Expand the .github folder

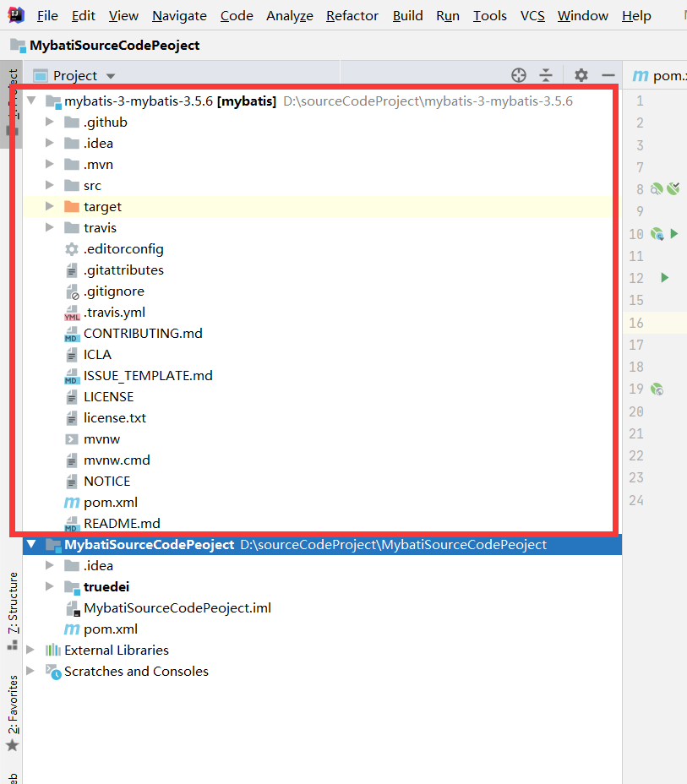(49, 122)
